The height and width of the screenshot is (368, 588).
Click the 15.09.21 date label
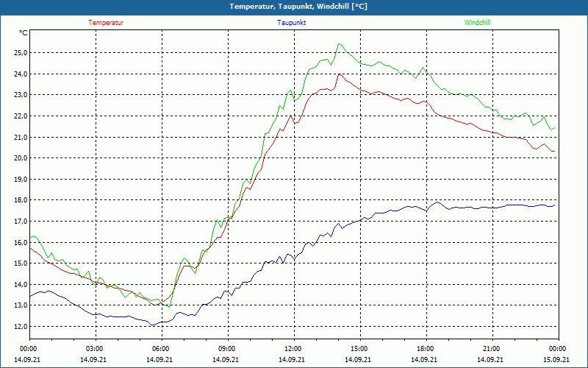(x=556, y=359)
